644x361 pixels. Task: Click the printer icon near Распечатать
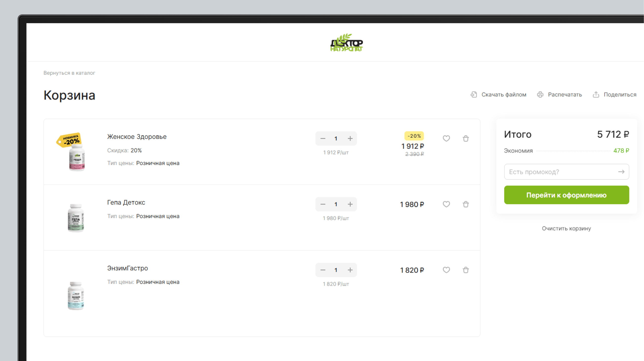pyautogui.click(x=540, y=95)
